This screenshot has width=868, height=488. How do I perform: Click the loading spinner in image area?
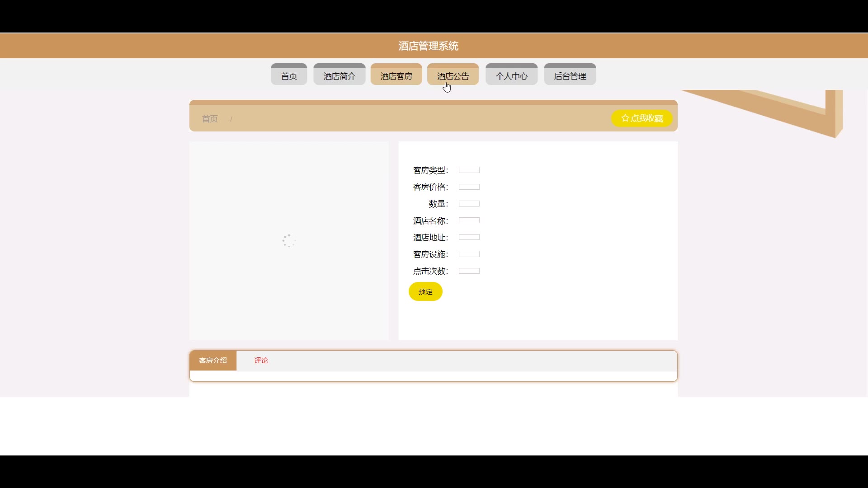[289, 240]
